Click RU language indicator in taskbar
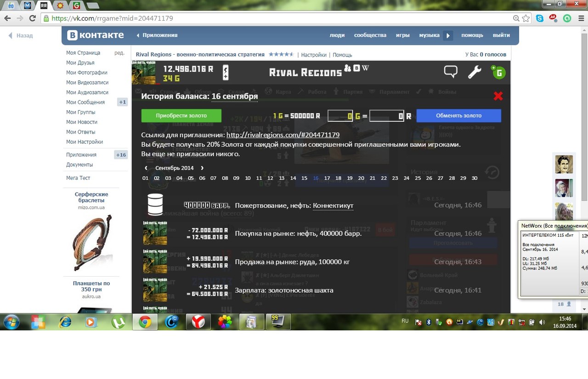 (405, 321)
